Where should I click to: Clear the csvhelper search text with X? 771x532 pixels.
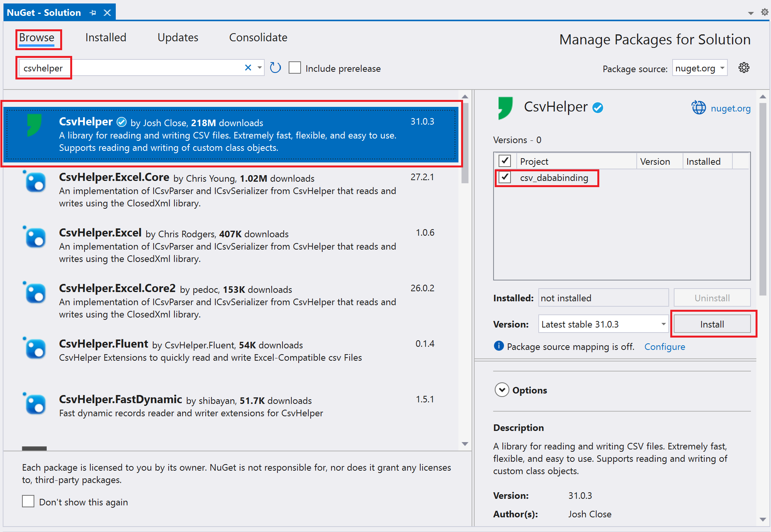(x=248, y=68)
